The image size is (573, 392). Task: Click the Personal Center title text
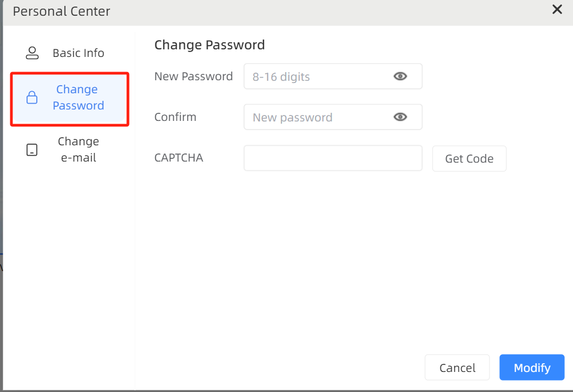click(61, 11)
